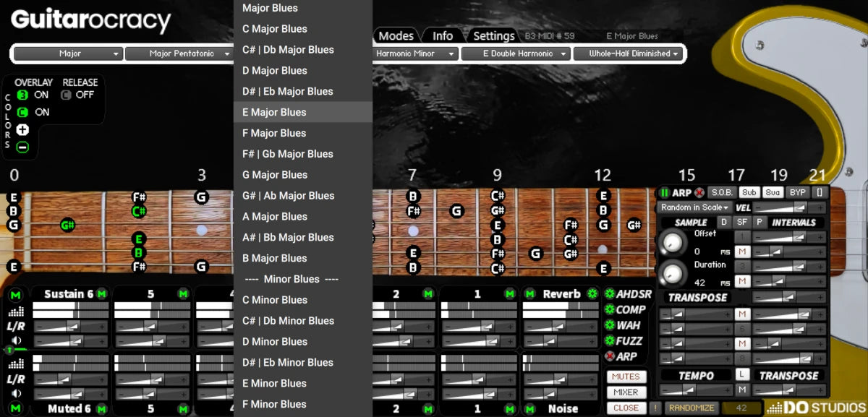
Task: Select C Major Blues from list
Action: coord(303,29)
